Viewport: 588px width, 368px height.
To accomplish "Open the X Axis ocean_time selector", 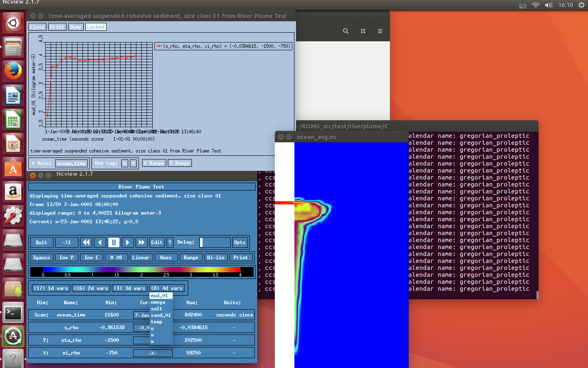I will 71,164.
